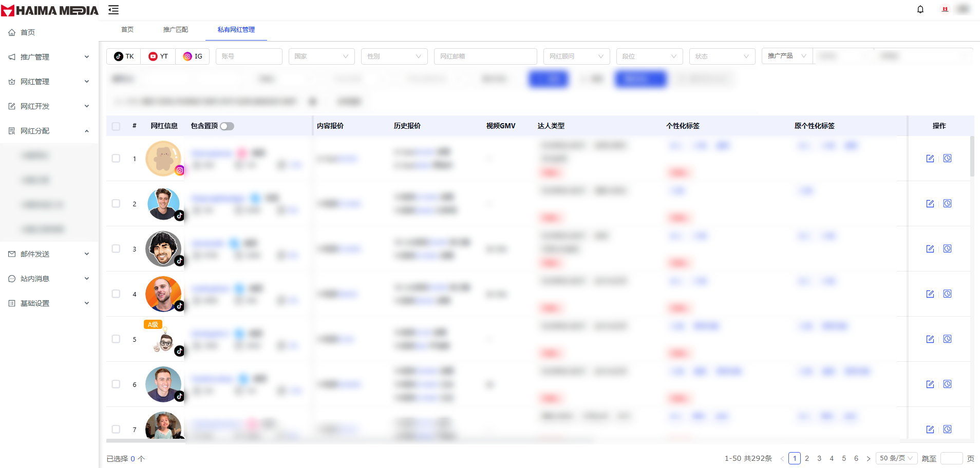Open the 性别 dropdown filter

coord(394,56)
